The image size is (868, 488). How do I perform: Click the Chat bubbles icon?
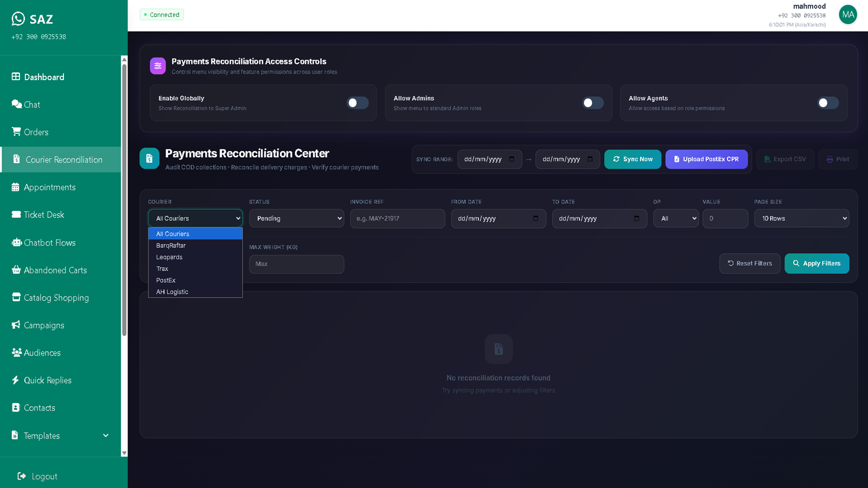click(16, 104)
